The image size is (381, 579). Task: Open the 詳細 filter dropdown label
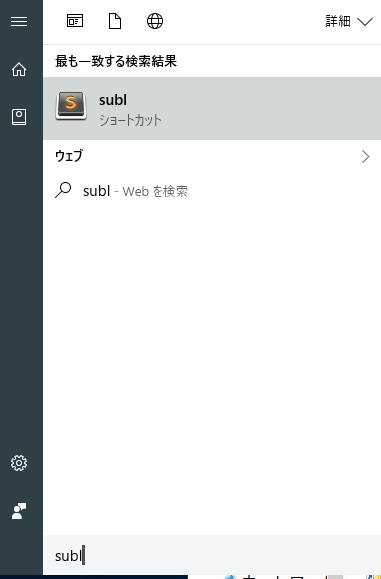click(x=337, y=21)
